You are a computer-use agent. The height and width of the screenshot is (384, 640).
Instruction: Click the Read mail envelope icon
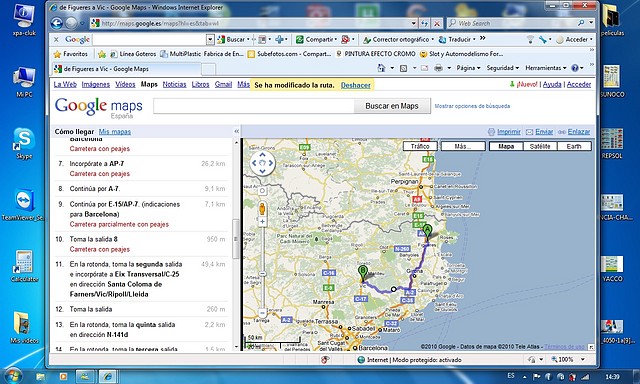coord(424,68)
